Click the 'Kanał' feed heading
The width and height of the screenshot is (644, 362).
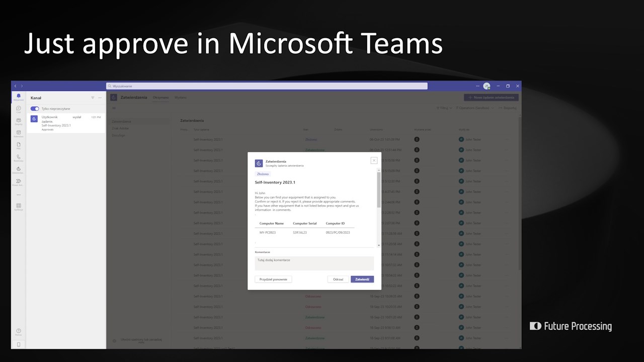click(x=36, y=98)
